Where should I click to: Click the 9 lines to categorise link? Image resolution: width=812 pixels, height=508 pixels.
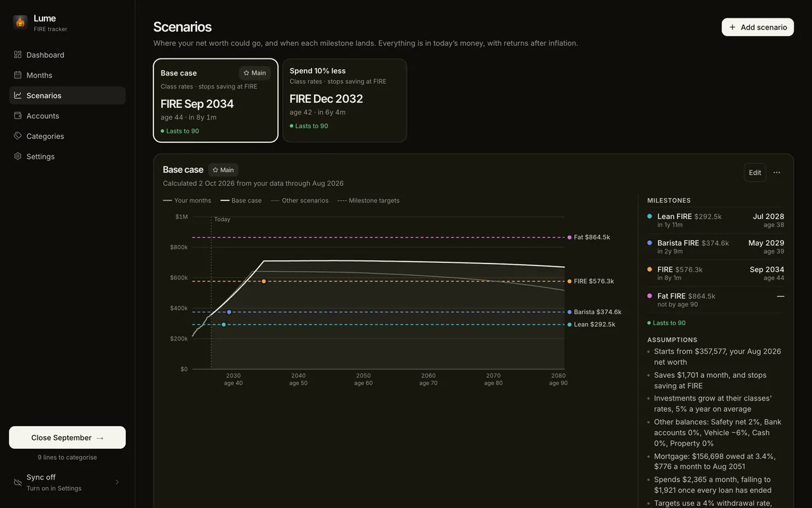67,457
